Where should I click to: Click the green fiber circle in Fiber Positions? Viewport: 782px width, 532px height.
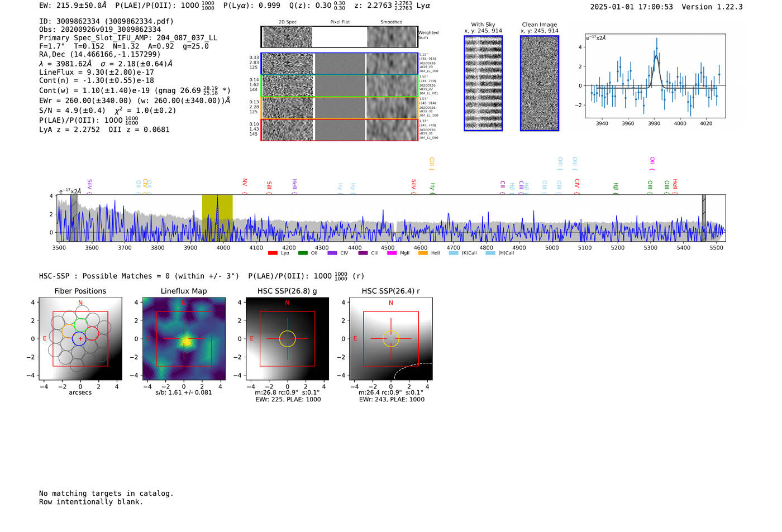(x=82, y=324)
